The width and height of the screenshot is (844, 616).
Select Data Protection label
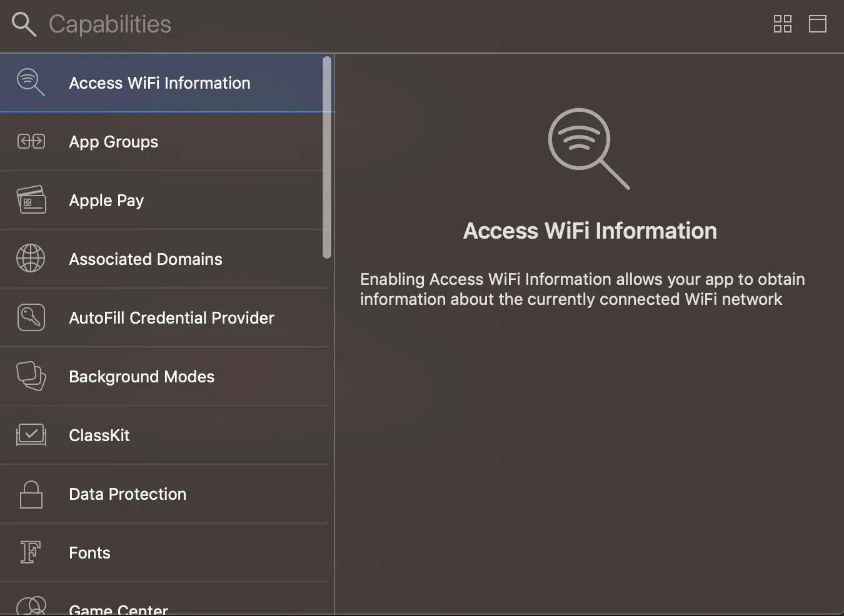128,494
